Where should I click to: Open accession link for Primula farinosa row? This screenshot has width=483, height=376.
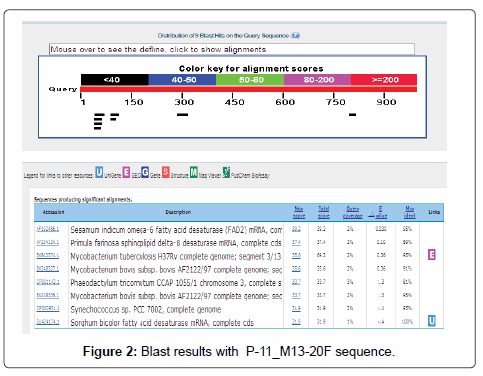click(x=48, y=242)
